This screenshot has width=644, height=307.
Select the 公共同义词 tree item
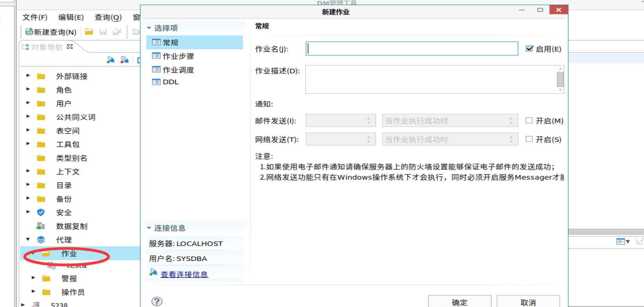coord(75,117)
